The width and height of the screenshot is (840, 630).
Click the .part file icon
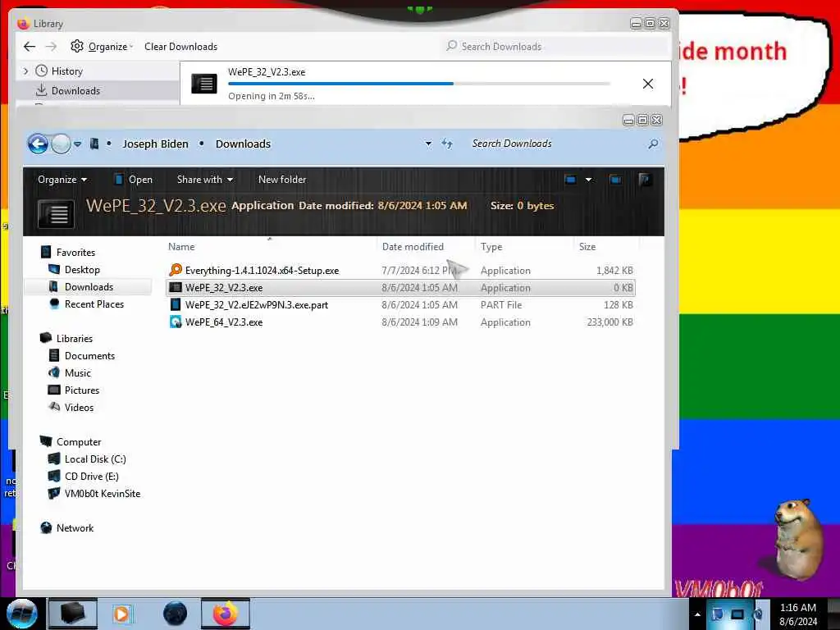click(x=176, y=304)
